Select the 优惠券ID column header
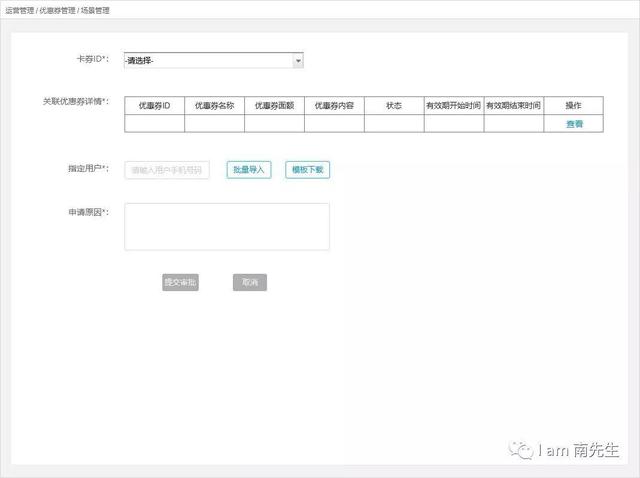 tap(154, 106)
